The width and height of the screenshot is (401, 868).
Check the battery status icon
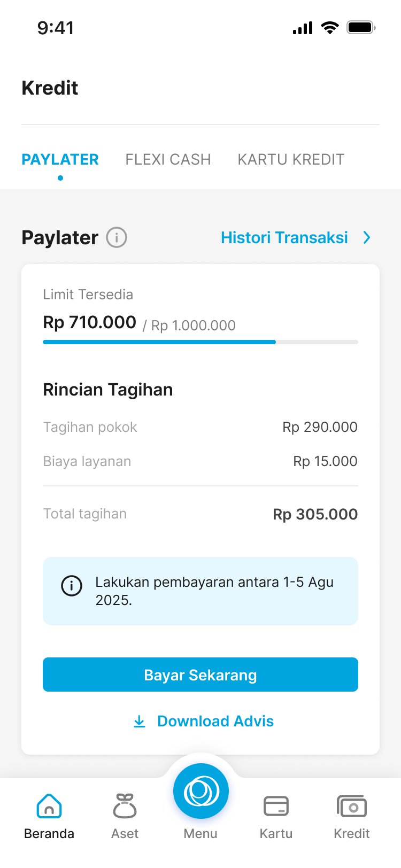pyautogui.click(x=361, y=27)
